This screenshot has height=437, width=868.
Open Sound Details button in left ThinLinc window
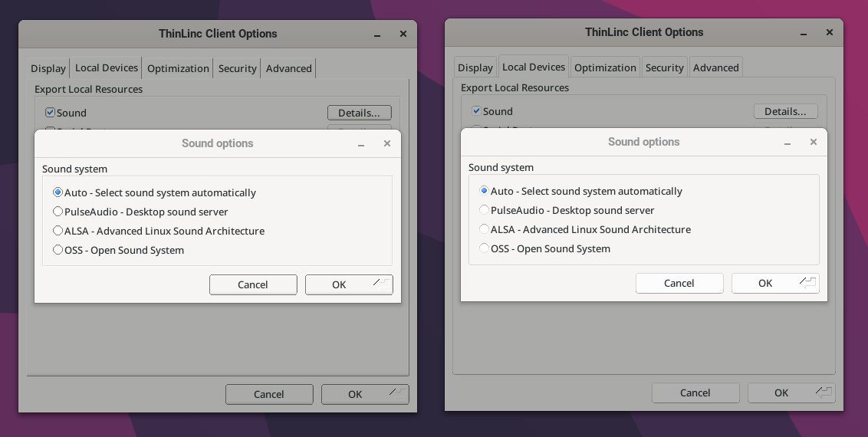click(360, 113)
